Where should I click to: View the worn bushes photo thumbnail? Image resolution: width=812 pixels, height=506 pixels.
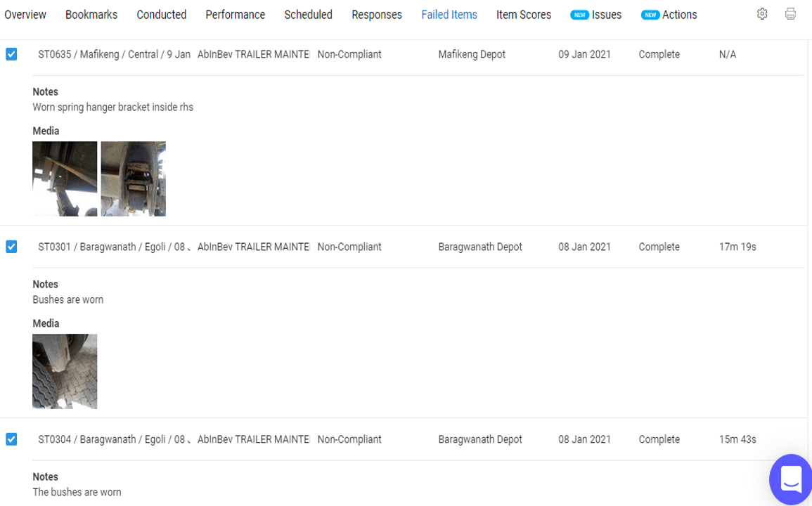coord(65,371)
